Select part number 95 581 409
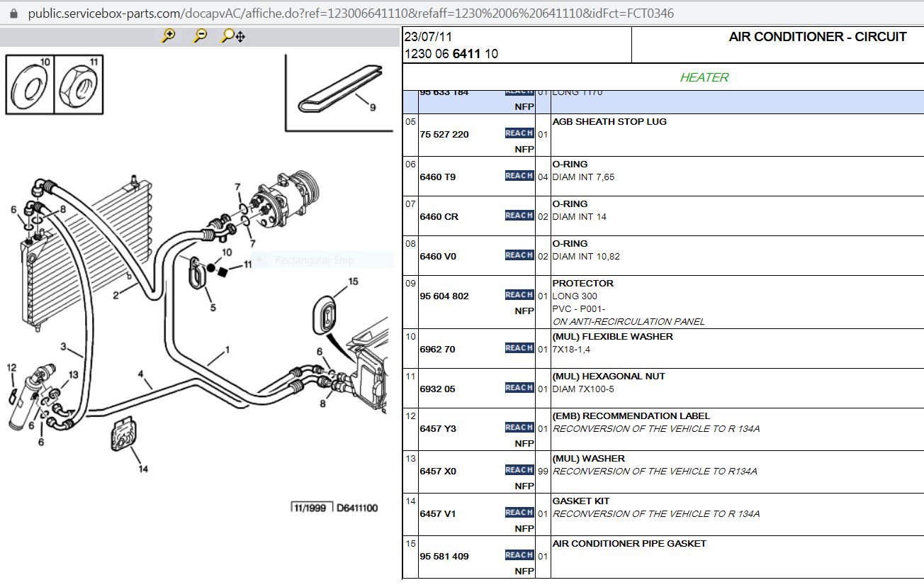The image size is (924, 585). click(444, 557)
